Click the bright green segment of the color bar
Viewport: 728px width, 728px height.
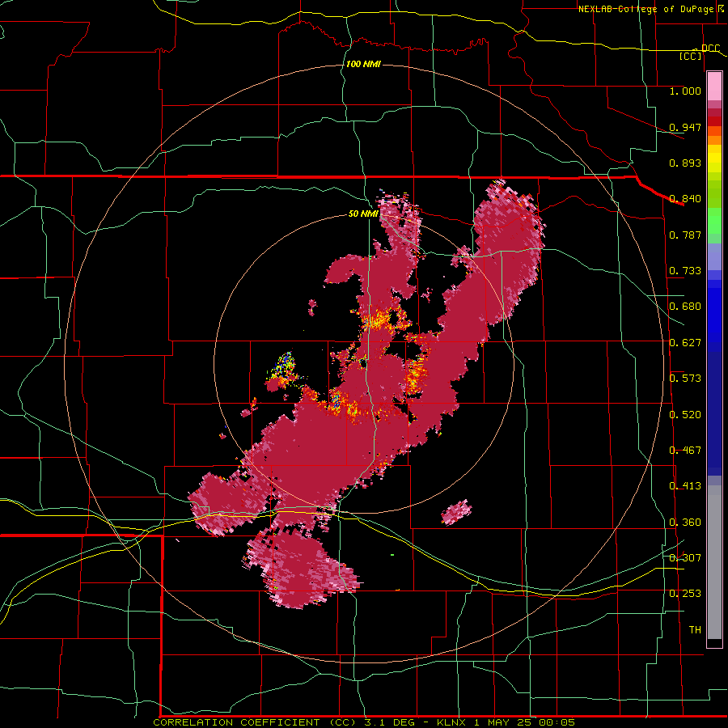tap(714, 221)
